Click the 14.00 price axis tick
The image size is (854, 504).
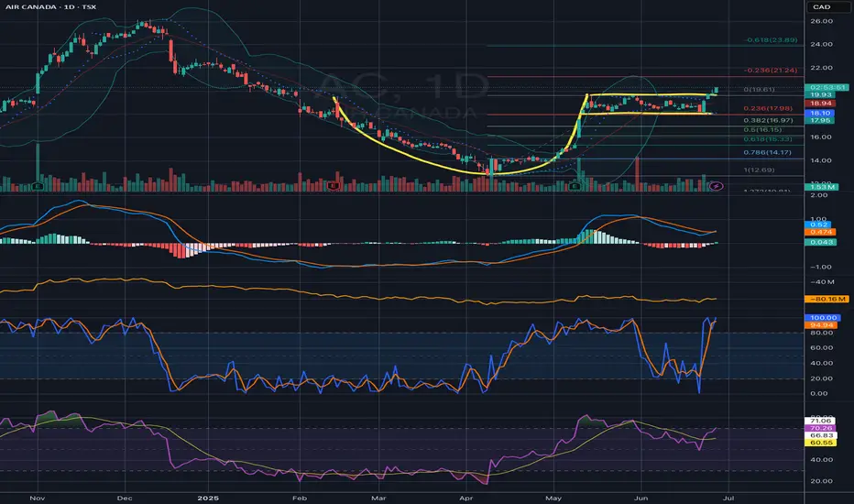tap(821, 160)
